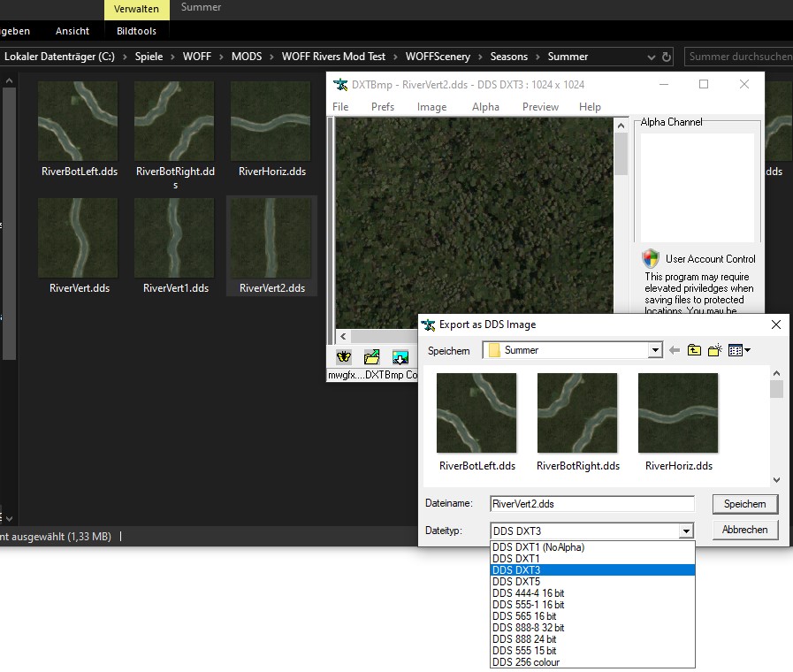Screen dimensions: 793x672
Task: Select DDS DXT1 (NoAlpha) format
Action: click(592, 547)
